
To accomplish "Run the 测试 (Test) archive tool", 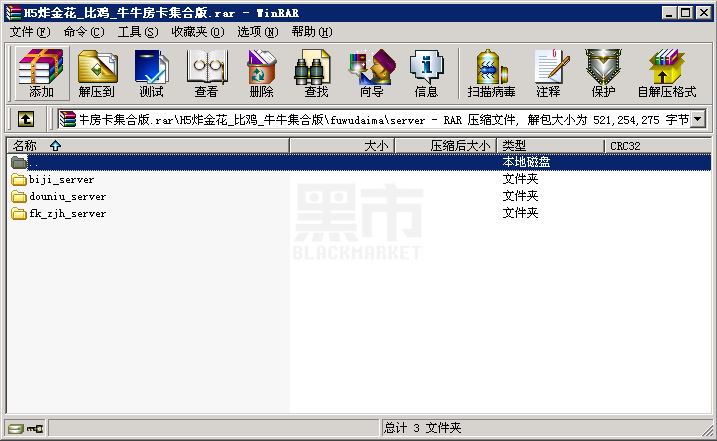I will (151, 73).
